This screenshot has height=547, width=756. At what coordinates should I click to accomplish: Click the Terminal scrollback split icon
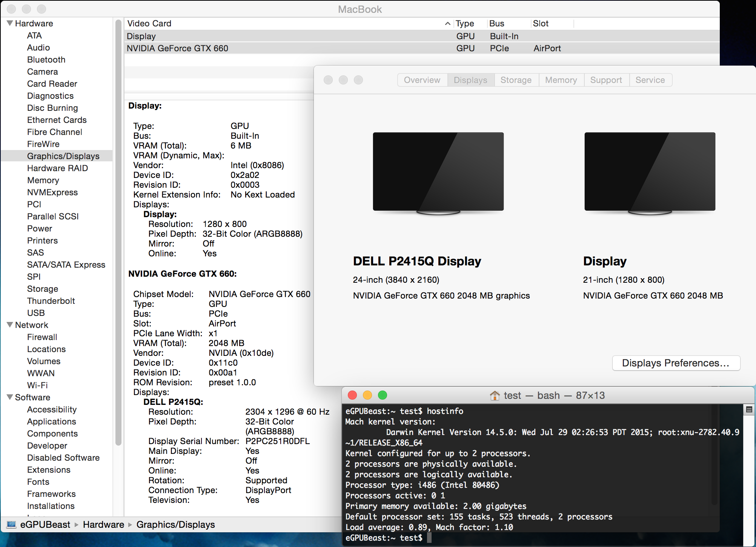pyautogui.click(x=749, y=409)
